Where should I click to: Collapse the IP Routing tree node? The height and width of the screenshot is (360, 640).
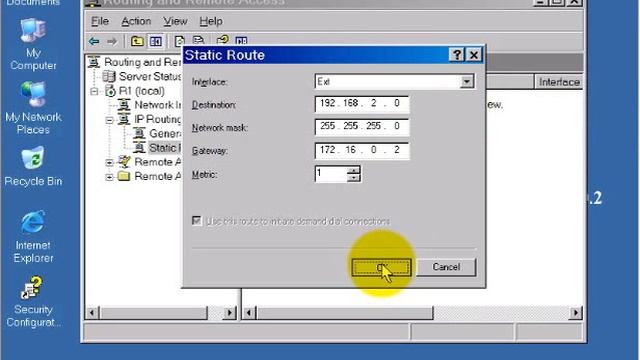tap(109, 120)
